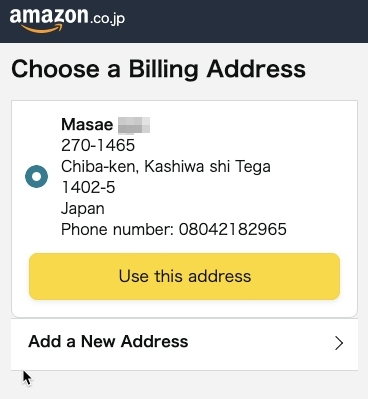Click the word Kashiwa in the address
The height and width of the screenshot is (399, 368).
(174, 166)
